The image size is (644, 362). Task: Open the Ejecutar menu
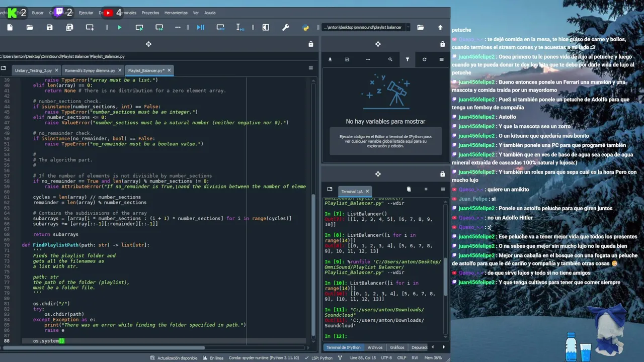click(86, 13)
